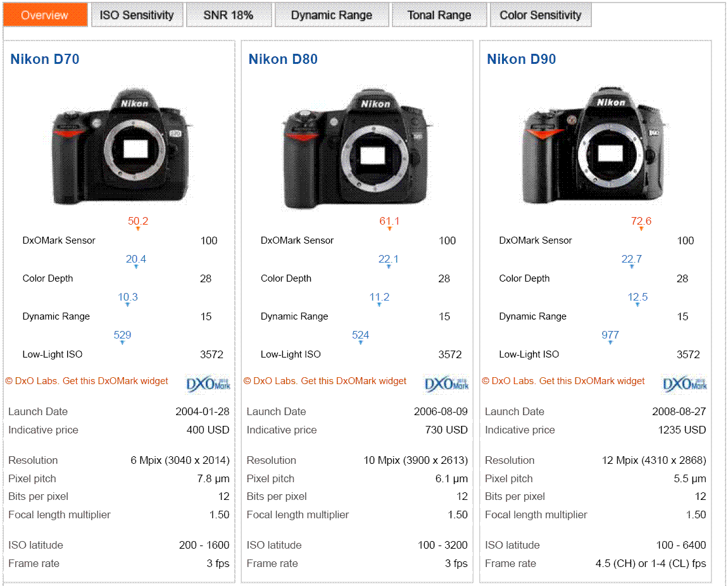Click DxOMark logo under Nikon D90
This screenshot has height=586, width=728.
[x=685, y=383]
